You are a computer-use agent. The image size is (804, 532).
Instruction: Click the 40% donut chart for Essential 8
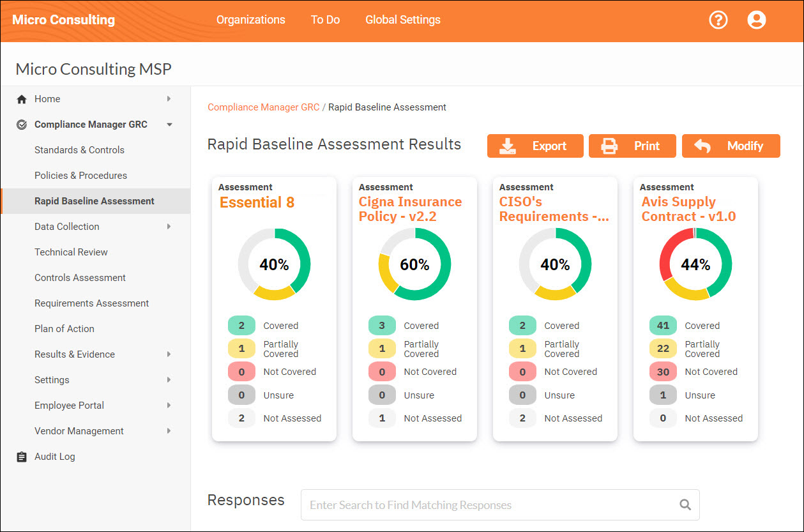click(x=274, y=263)
